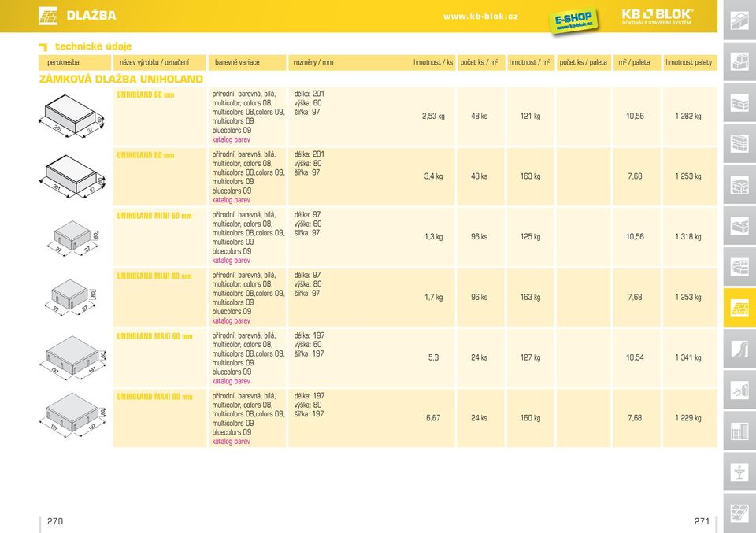Click the product name 'UNIHOLAND MINI 60 mm'
This screenshot has height=533, width=756.
(154, 216)
